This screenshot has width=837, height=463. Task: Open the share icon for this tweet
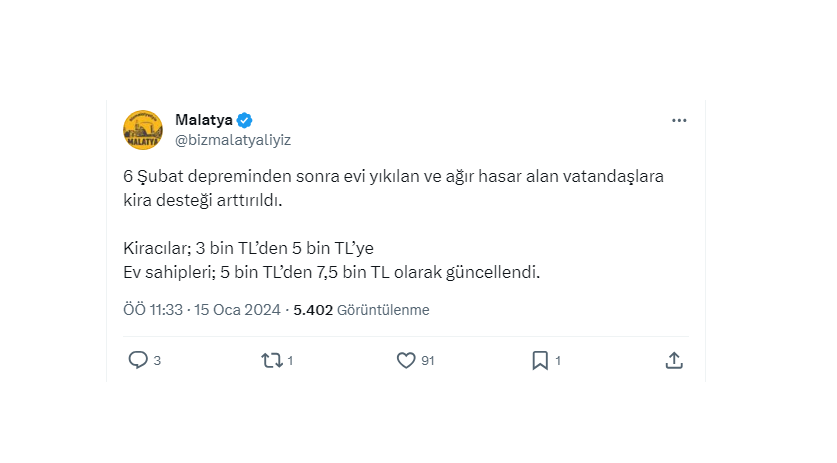pos(674,360)
